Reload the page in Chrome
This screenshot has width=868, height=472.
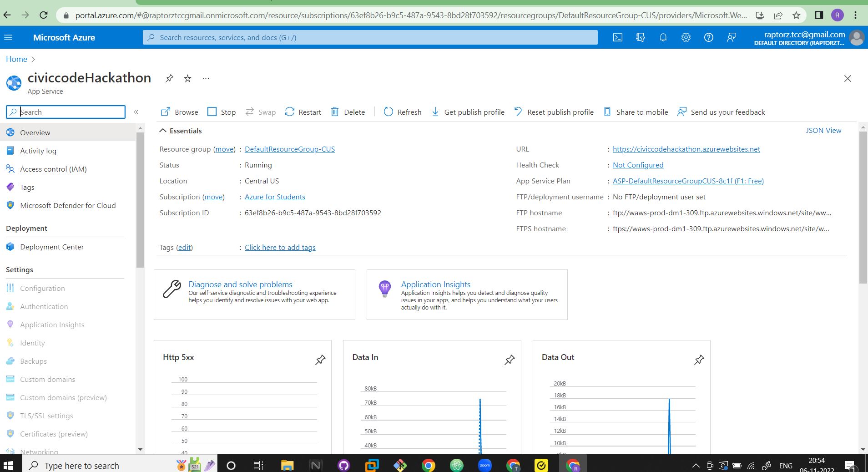[44, 15]
